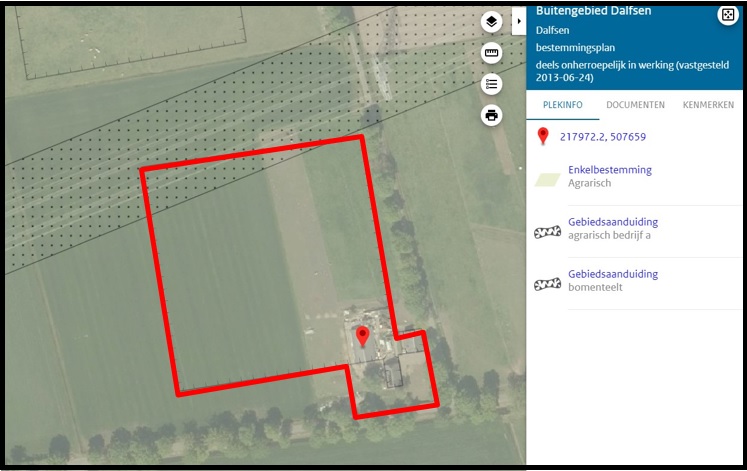Select the ruler measure tool

[x=491, y=53]
